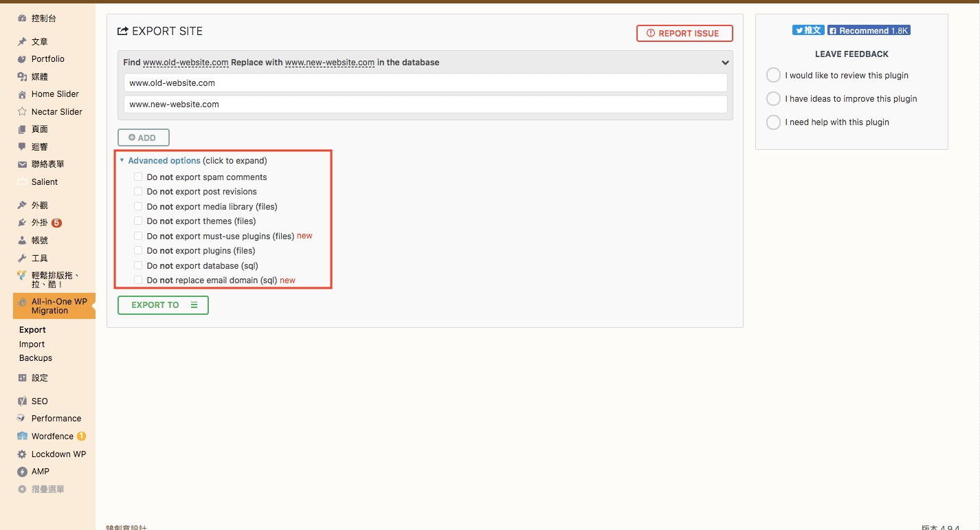Image resolution: width=980 pixels, height=530 pixels.
Task: Click the Wordfence notification badge
Action: tap(81, 437)
